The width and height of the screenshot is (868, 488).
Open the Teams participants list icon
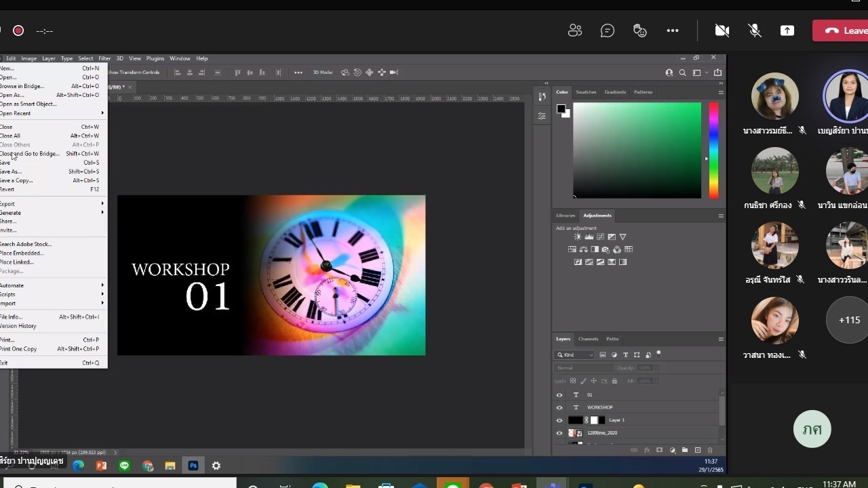[575, 30]
